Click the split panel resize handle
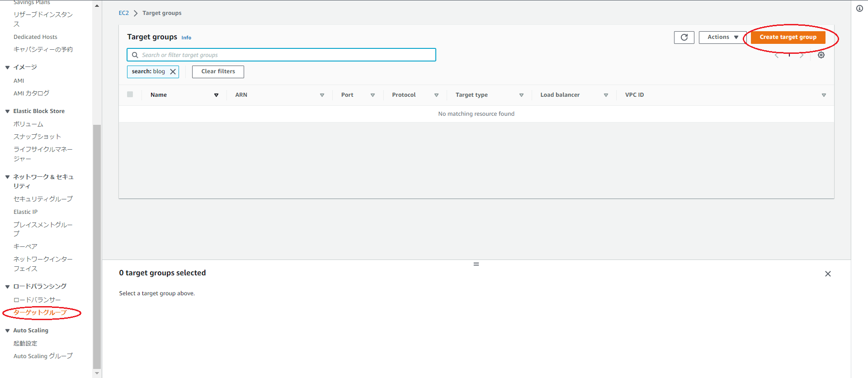Screen dimensions: 868x378 coord(476,264)
